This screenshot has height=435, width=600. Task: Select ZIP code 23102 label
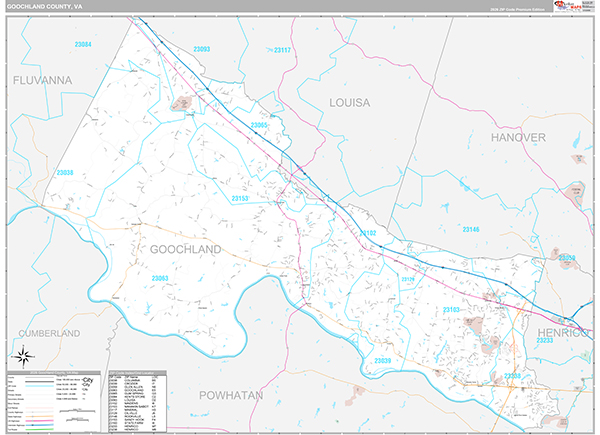[366, 233]
